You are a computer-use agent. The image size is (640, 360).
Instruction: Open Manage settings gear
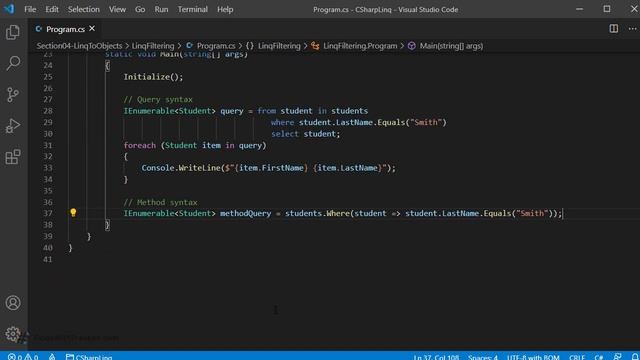pos(13,334)
